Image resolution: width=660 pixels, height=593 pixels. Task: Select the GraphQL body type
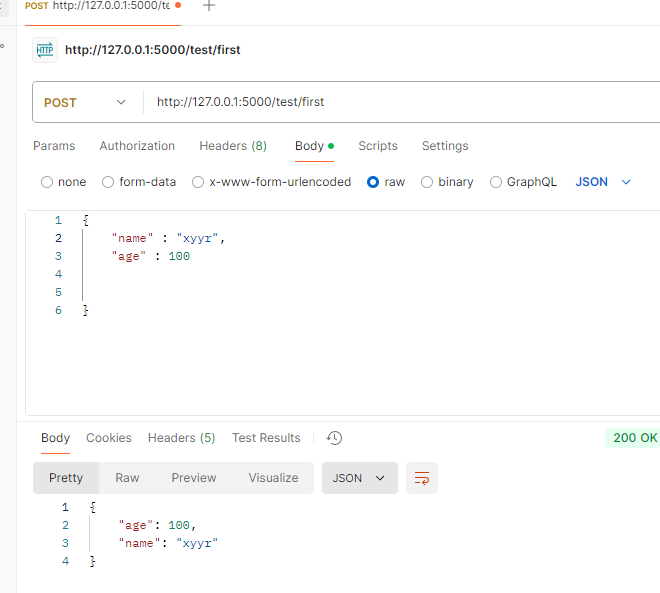[523, 182]
